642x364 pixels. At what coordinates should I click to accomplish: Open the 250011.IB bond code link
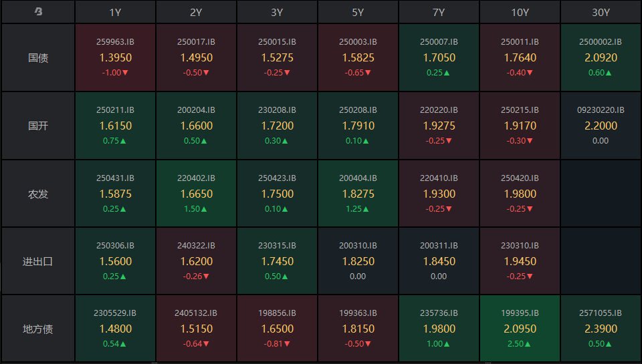[x=520, y=41]
